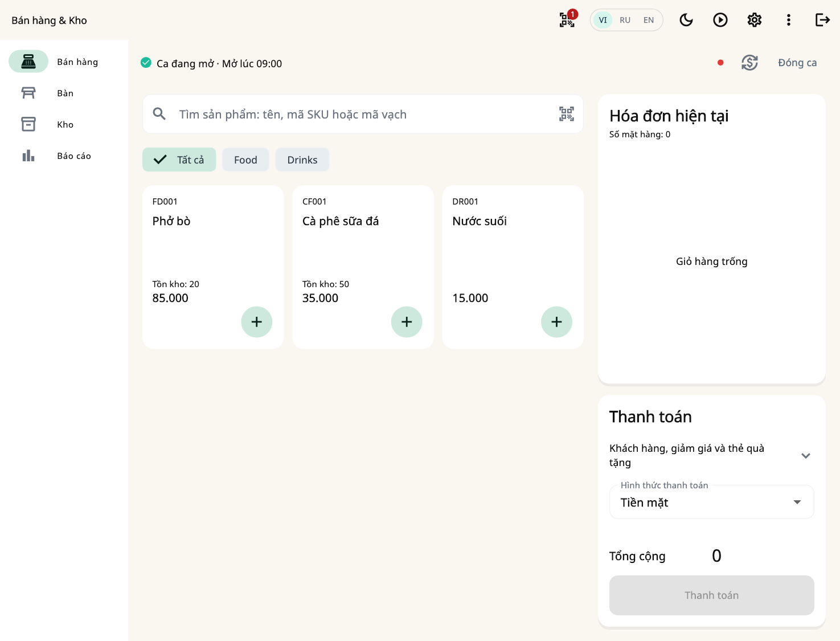Screen dimensions: 840x641
Task: Open the Bàn section label
Action: [x=65, y=93]
